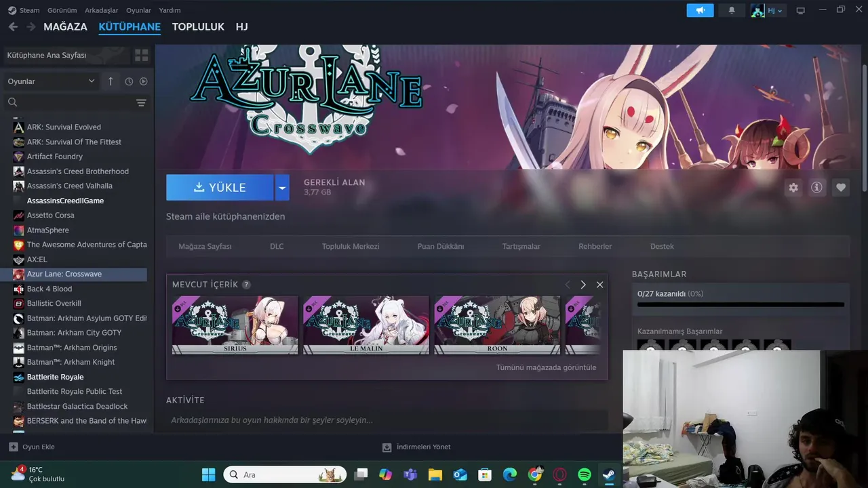This screenshot has width=868, height=488.
Task: Close the Mevcut İçerik panel
Action: 599,285
